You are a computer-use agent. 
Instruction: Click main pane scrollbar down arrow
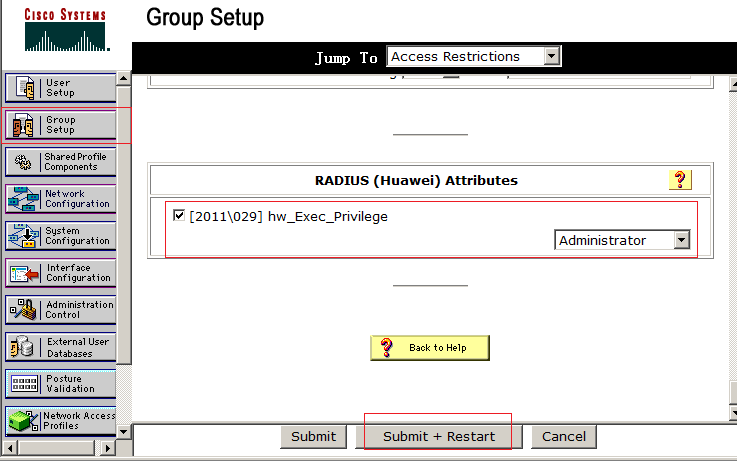[x=733, y=413]
